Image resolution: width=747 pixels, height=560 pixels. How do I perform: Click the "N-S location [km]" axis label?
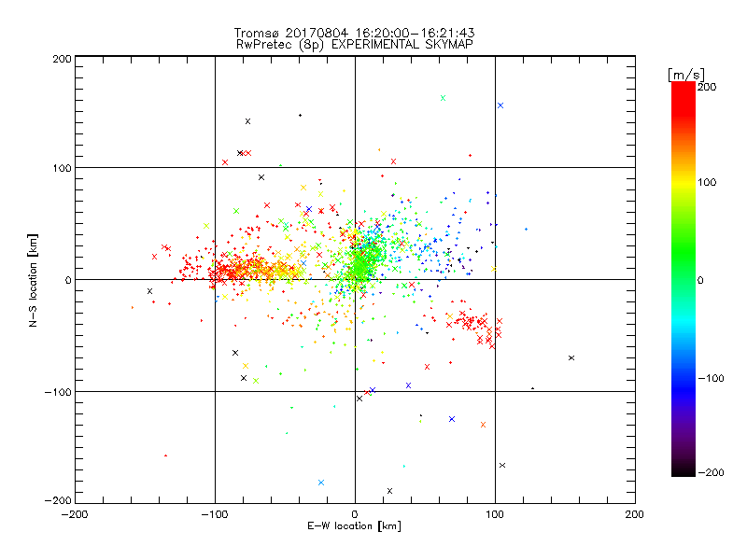[x=33, y=280]
